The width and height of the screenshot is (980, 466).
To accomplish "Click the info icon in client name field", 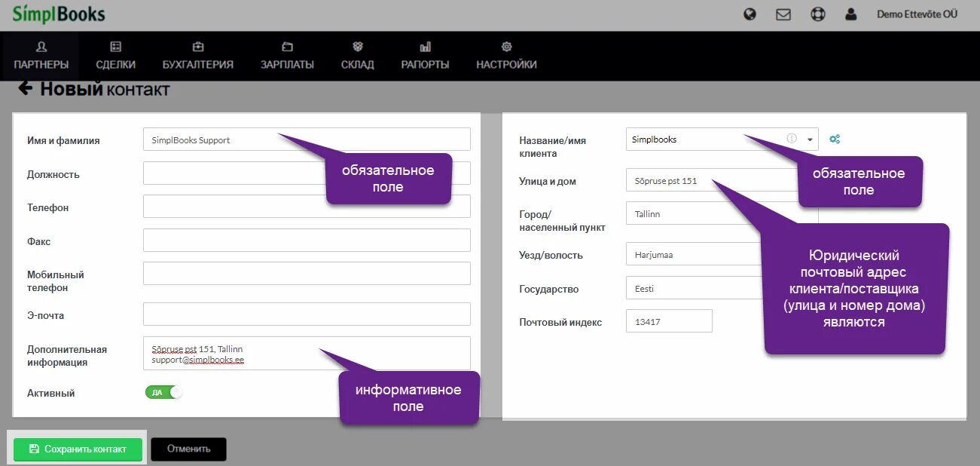I will point(792,139).
